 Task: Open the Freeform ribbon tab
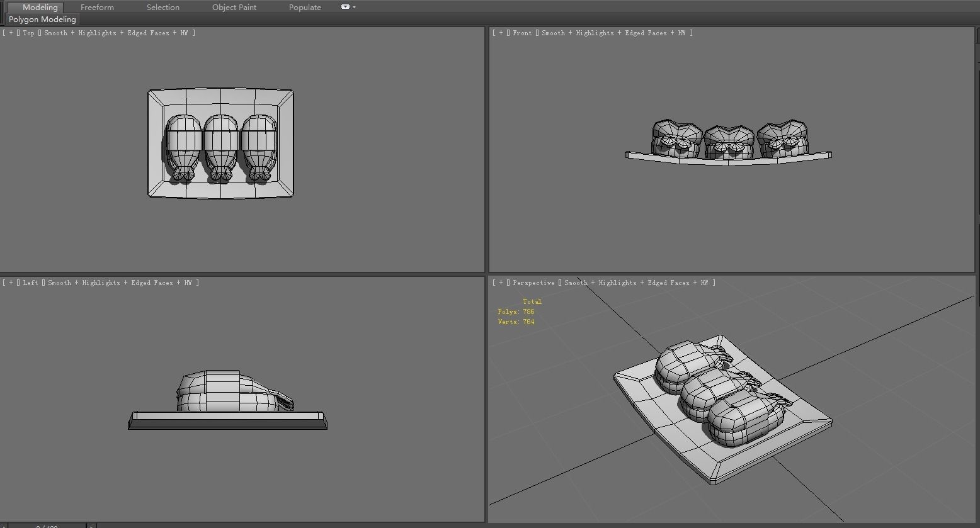pyautogui.click(x=97, y=7)
